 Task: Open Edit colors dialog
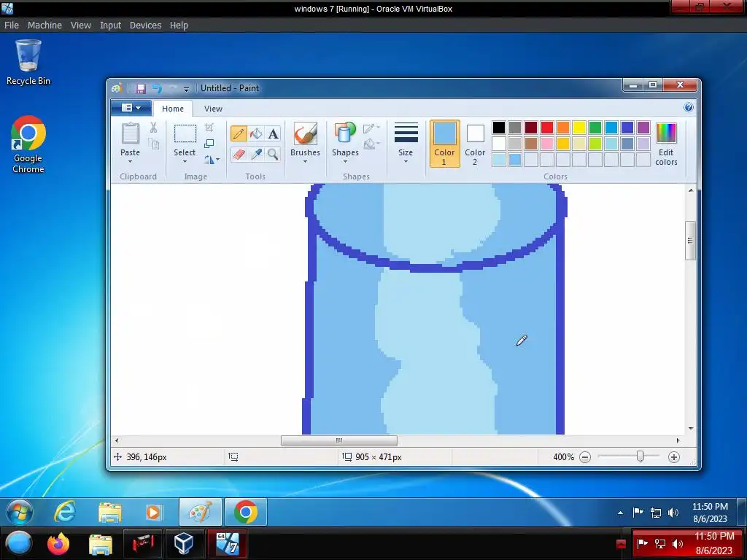pos(666,144)
